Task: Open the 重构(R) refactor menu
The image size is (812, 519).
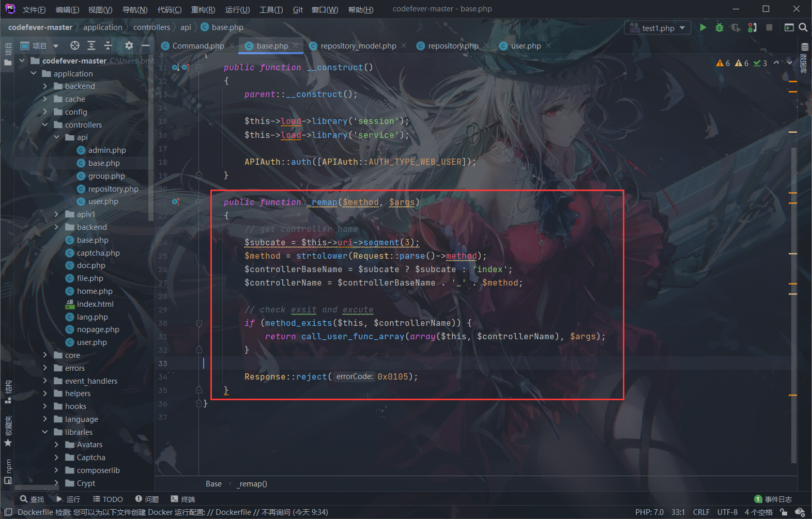Action: tap(203, 9)
